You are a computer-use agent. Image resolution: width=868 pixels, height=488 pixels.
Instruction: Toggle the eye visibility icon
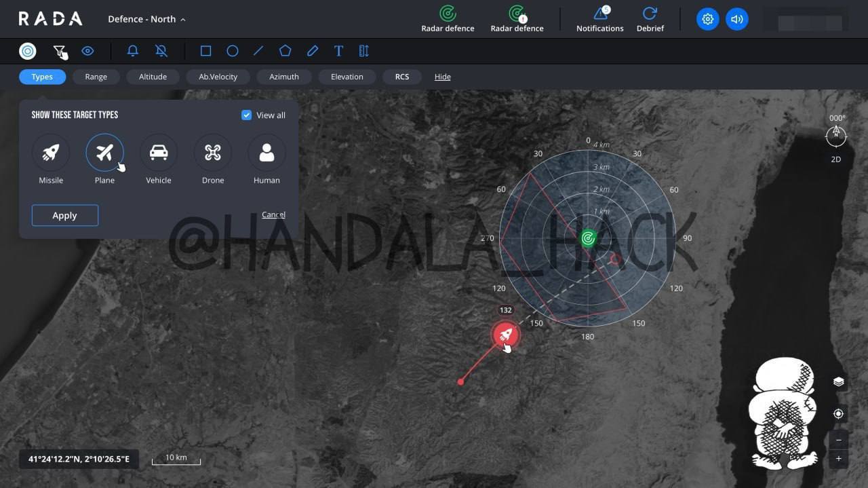(87, 51)
